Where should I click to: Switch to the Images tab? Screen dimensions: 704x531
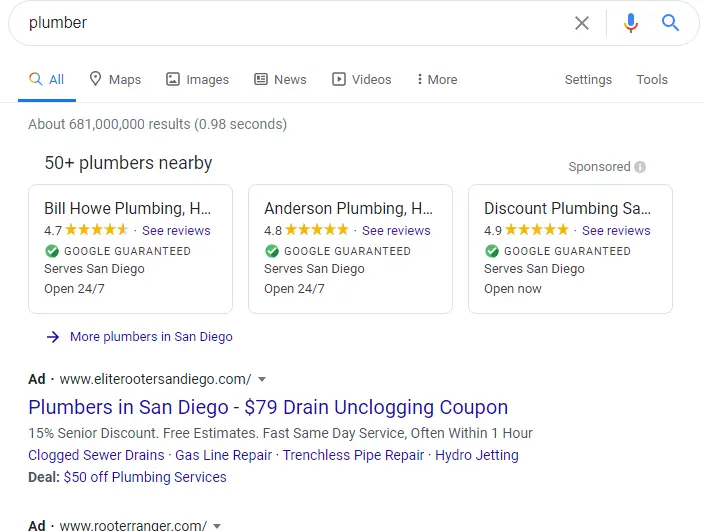click(198, 79)
